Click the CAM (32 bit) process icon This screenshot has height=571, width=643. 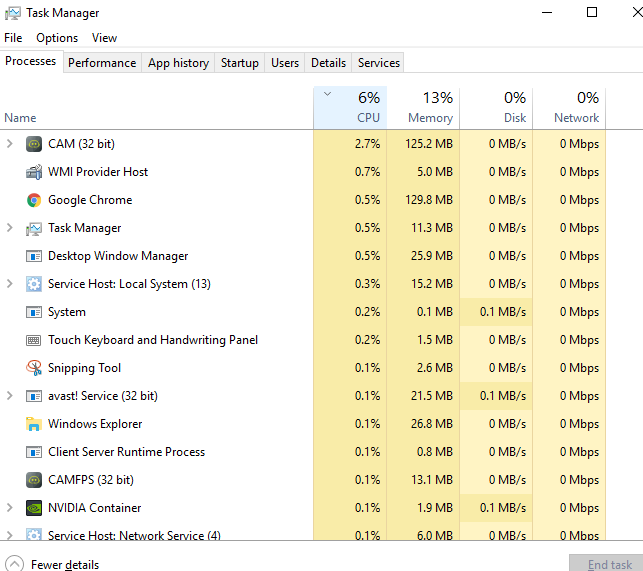[34, 144]
